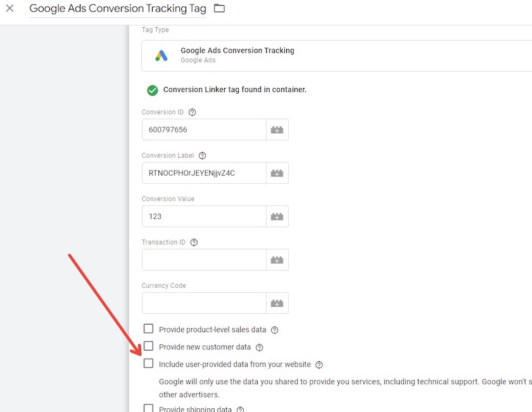Click help icon next to Conversion ID

pos(193,112)
